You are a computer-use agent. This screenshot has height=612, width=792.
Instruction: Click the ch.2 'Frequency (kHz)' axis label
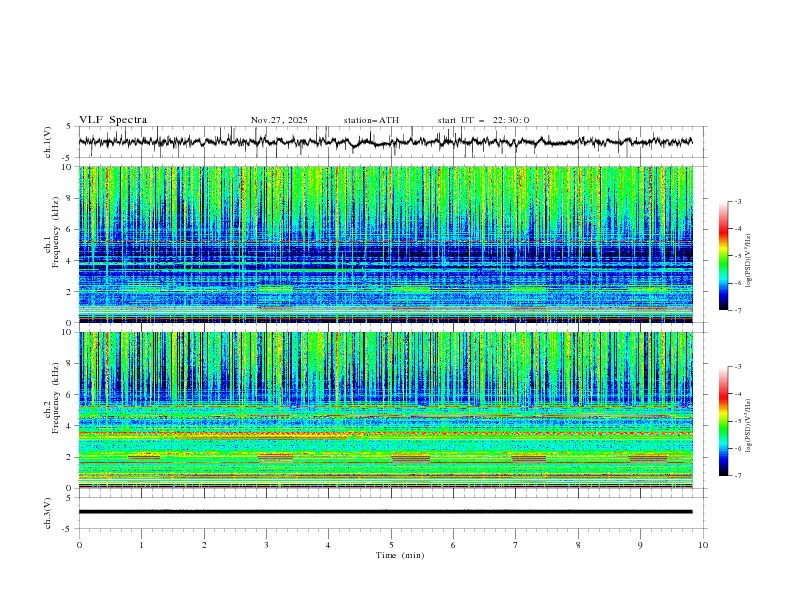(56, 397)
